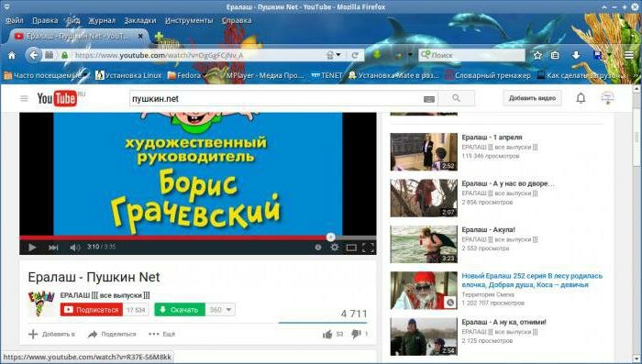This screenshot has width=642, height=364.
Task: Click the green Скачать download button
Action: 180,310
